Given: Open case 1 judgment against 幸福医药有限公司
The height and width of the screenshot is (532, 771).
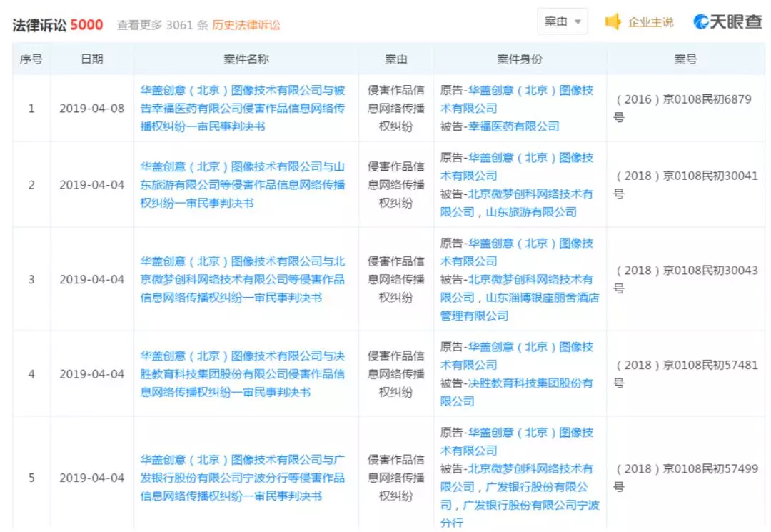Looking at the screenshot, I should [242, 109].
